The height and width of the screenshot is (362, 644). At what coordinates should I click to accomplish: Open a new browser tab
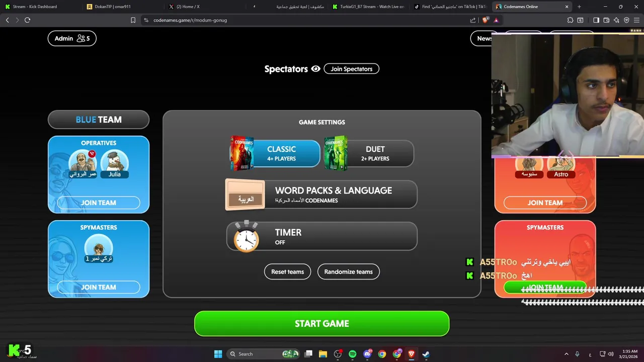point(579,7)
